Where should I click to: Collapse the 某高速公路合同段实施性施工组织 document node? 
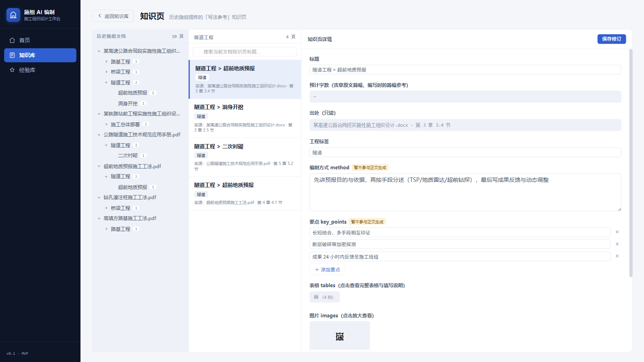(x=99, y=51)
